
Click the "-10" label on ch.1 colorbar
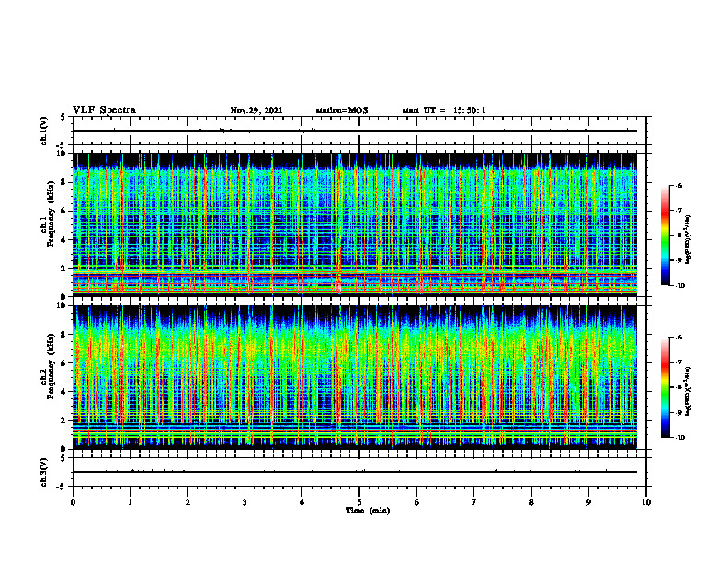point(679,286)
